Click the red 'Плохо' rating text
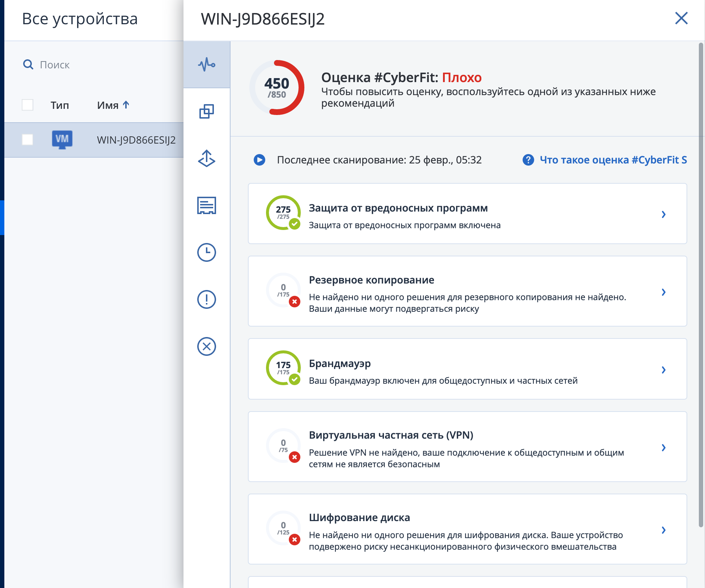The height and width of the screenshot is (588, 705). point(462,77)
